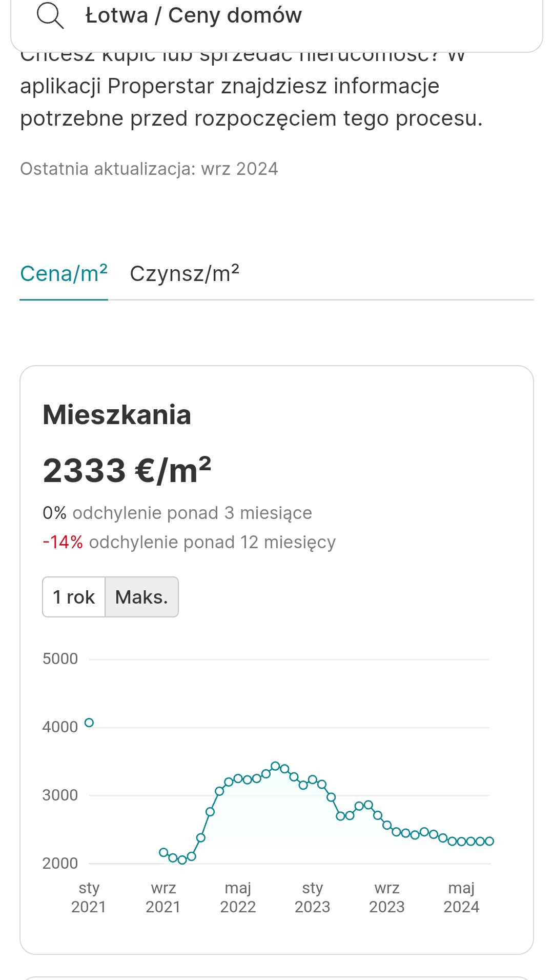The width and height of the screenshot is (553, 980).
Task: Tap the red -14% deviation text
Action: click(63, 542)
